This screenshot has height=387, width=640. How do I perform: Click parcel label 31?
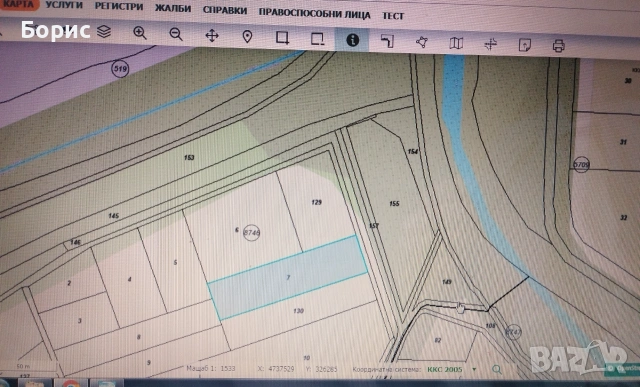(623, 142)
